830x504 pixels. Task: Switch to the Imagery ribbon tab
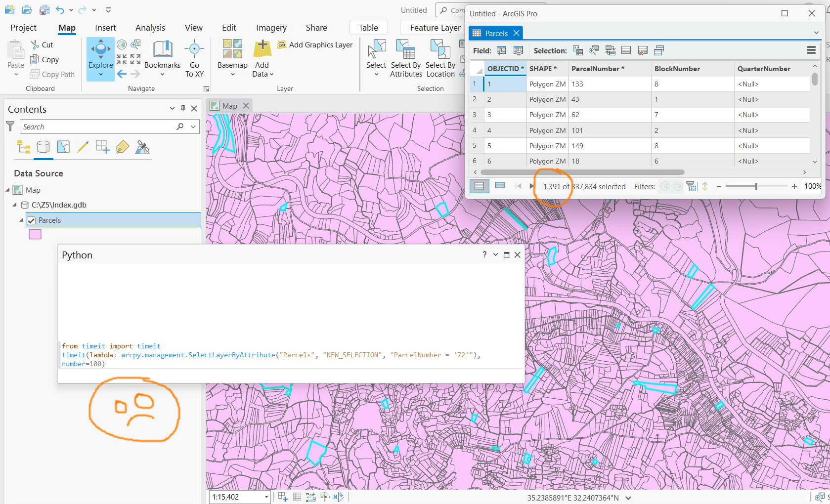coord(271,28)
